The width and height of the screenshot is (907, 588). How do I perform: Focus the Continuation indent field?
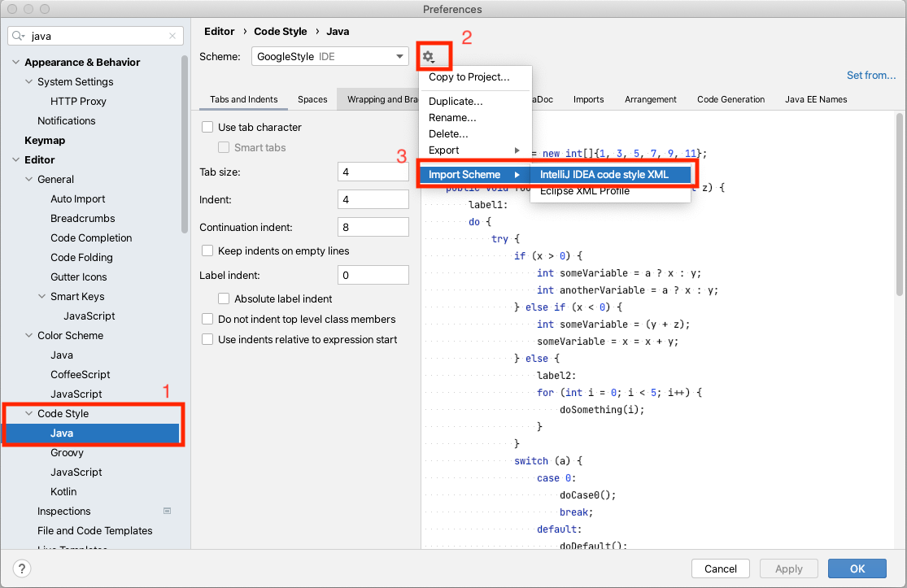[373, 227]
